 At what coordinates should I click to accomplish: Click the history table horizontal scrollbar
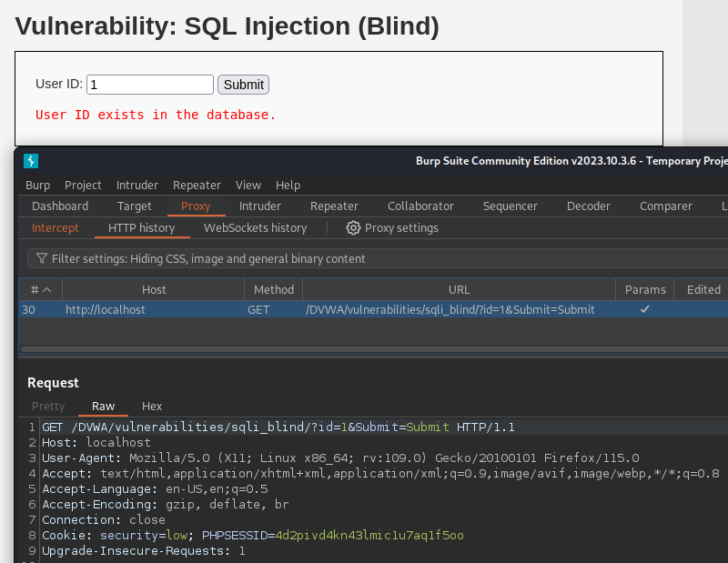(374, 349)
